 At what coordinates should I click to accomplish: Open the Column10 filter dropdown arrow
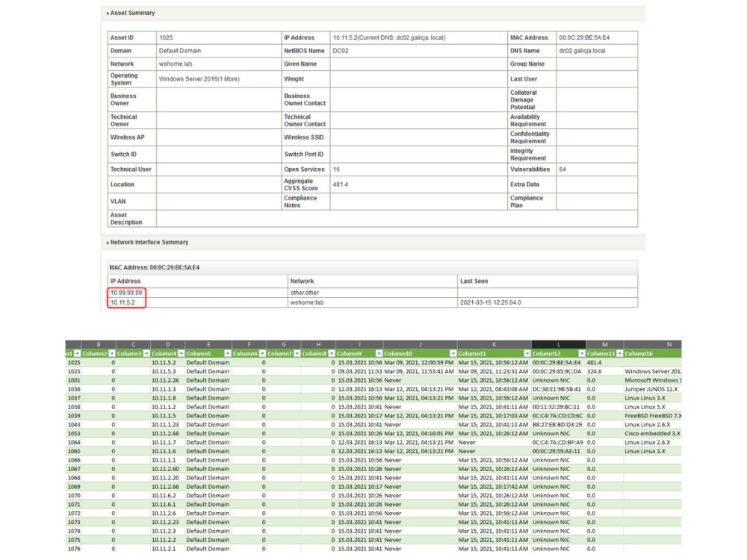point(451,353)
